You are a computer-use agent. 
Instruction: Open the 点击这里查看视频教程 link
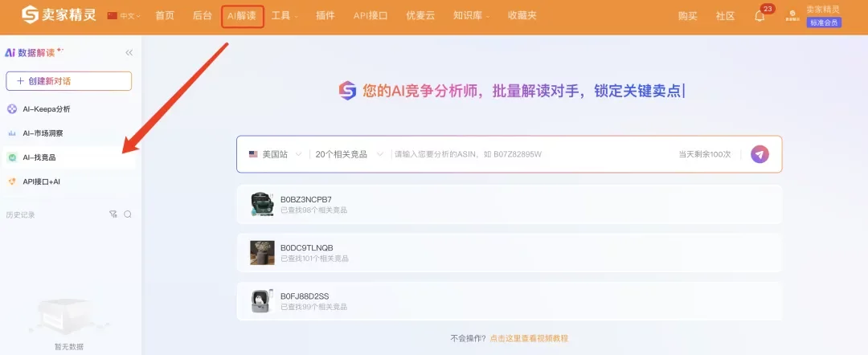[x=529, y=339]
